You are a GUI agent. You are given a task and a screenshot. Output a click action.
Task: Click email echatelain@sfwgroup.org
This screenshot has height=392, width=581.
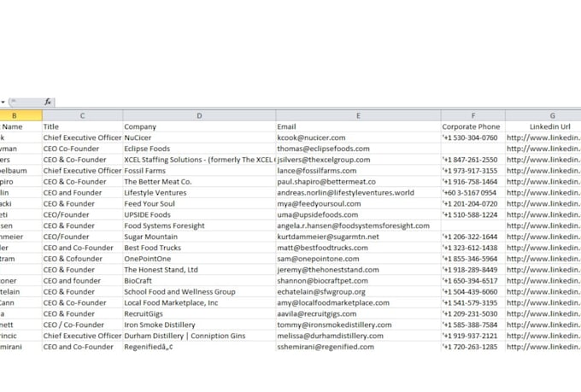[321, 292]
